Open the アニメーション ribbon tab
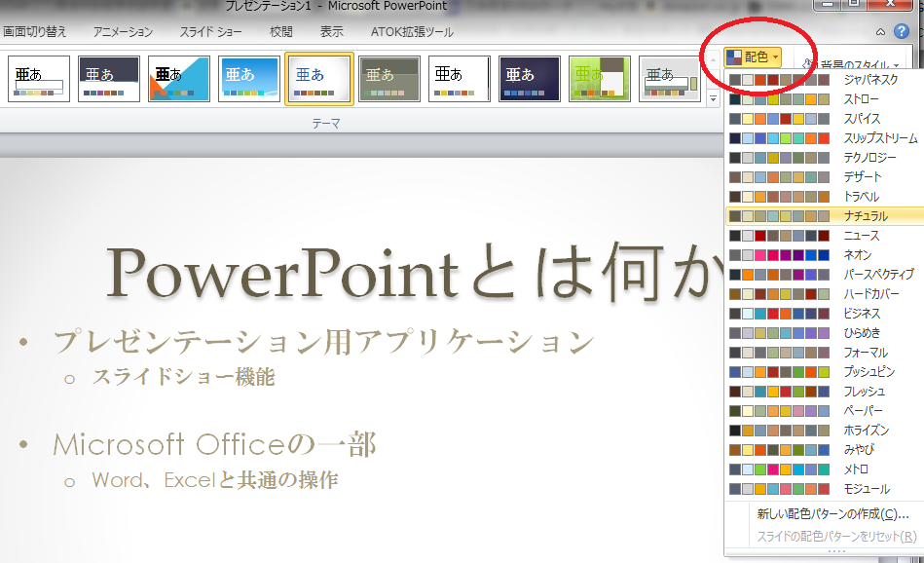 [123, 32]
